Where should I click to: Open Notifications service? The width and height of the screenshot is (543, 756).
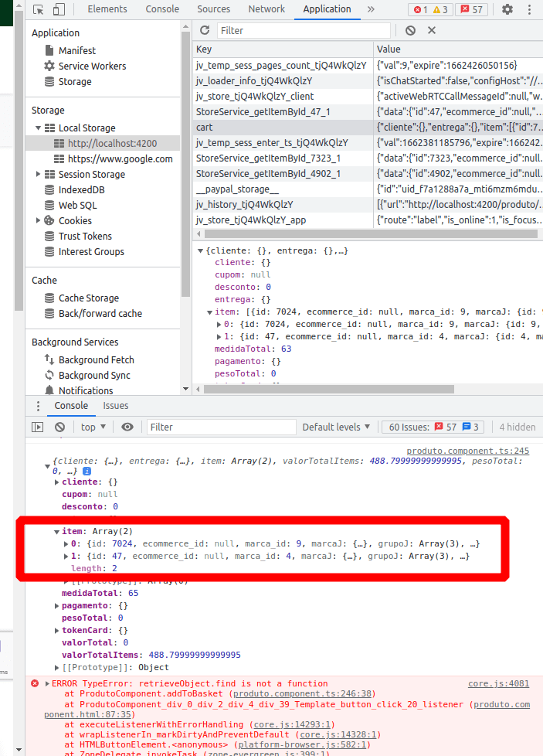coord(85,390)
